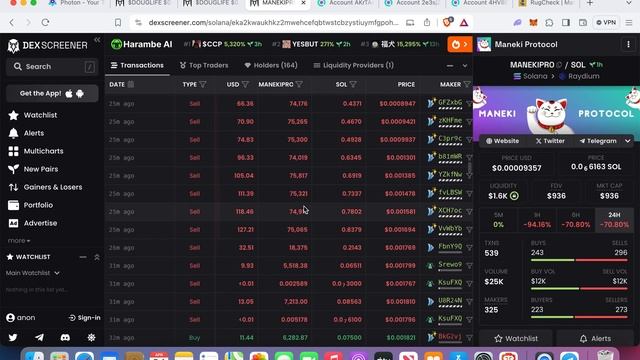
Task: Open the MAKER column filter
Action: (x=467, y=84)
